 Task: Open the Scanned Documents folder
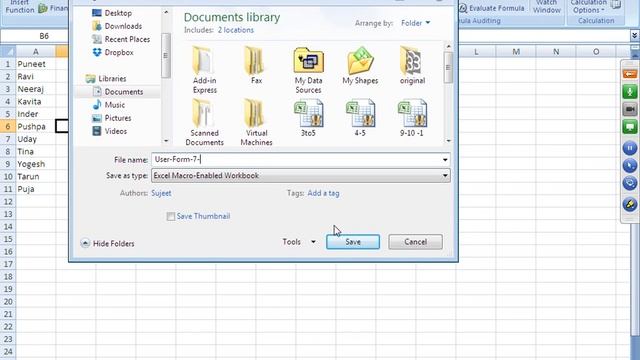tap(204, 122)
